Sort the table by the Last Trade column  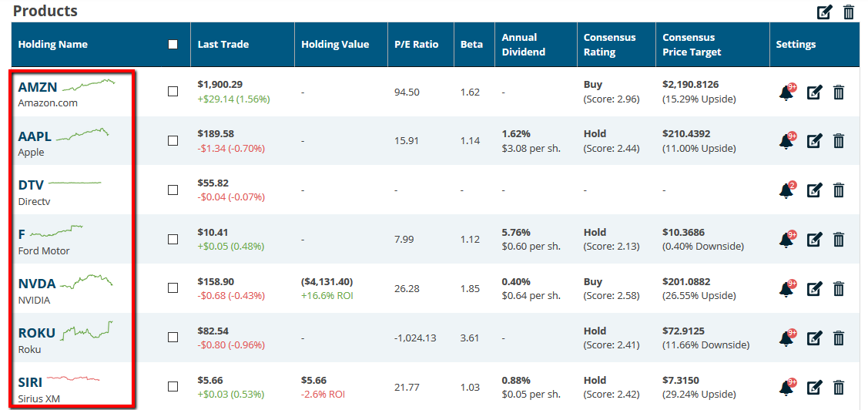tap(223, 45)
